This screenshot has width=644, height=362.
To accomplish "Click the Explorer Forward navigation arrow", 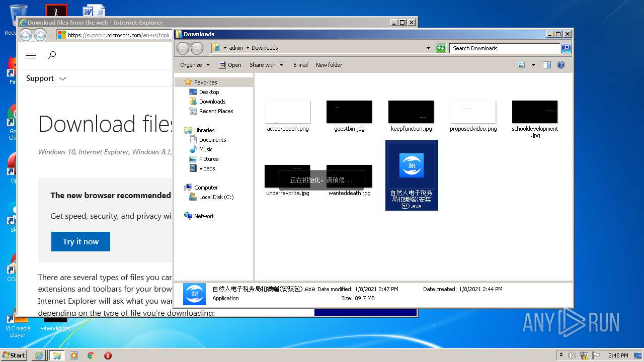I will 197,48.
